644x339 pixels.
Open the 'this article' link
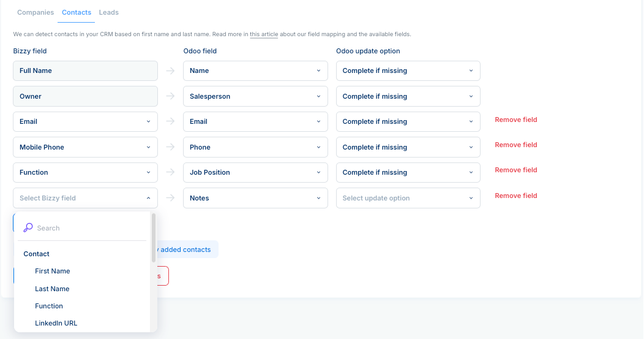pos(264,34)
